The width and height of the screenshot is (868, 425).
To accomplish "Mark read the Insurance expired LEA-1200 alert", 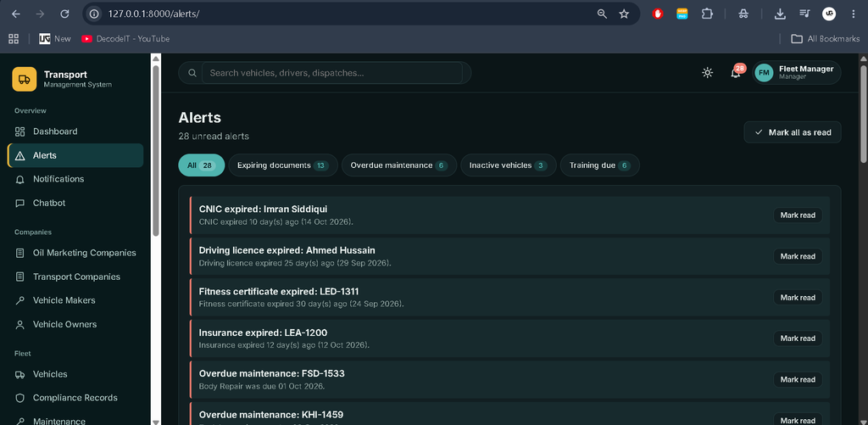I will pyautogui.click(x=798, y=338).
